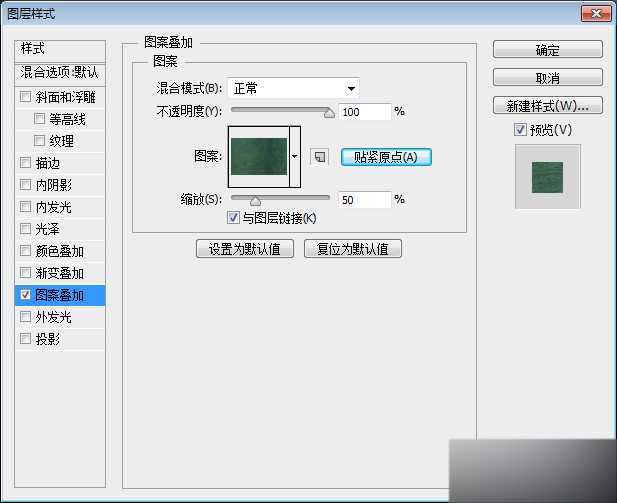
Task: Toggle the 预览 checkbox
Action: 520,129
